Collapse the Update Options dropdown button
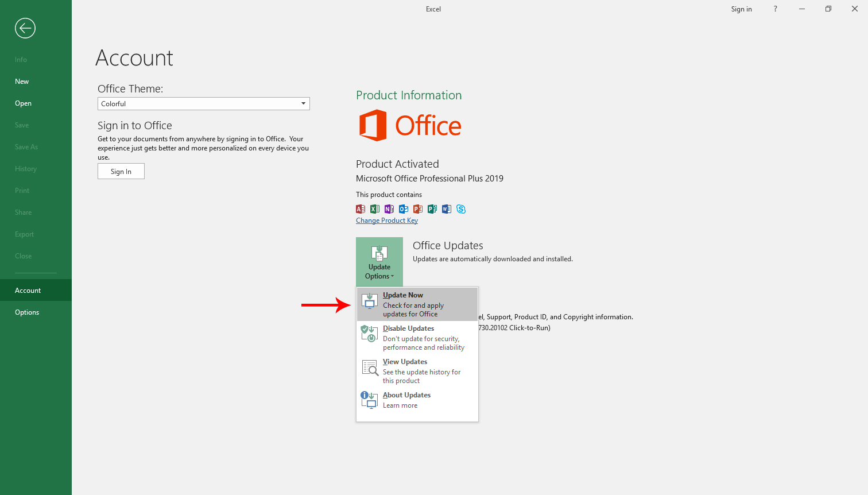The height and width of the screenshot is (495, 868). (379, 261)
